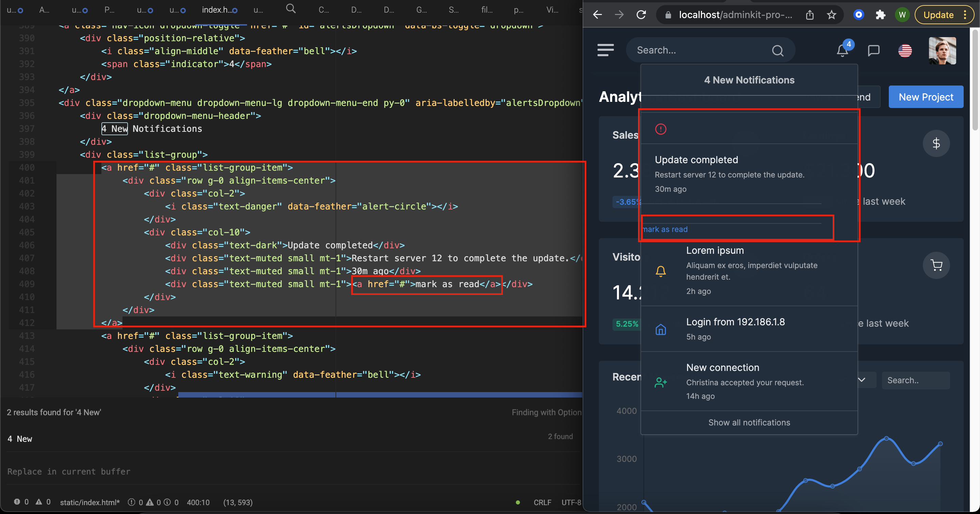
Task: Open the messages chat icon in the navbar
Action: [873, 50]
